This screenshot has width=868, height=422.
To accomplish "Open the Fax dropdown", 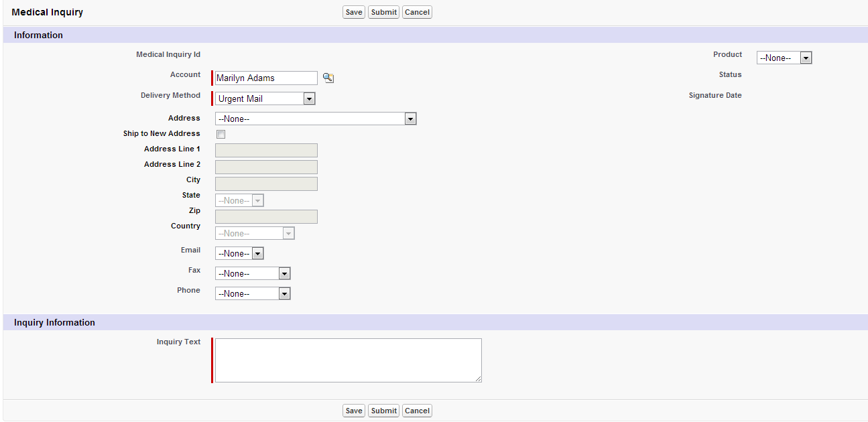I will point(253,274).
